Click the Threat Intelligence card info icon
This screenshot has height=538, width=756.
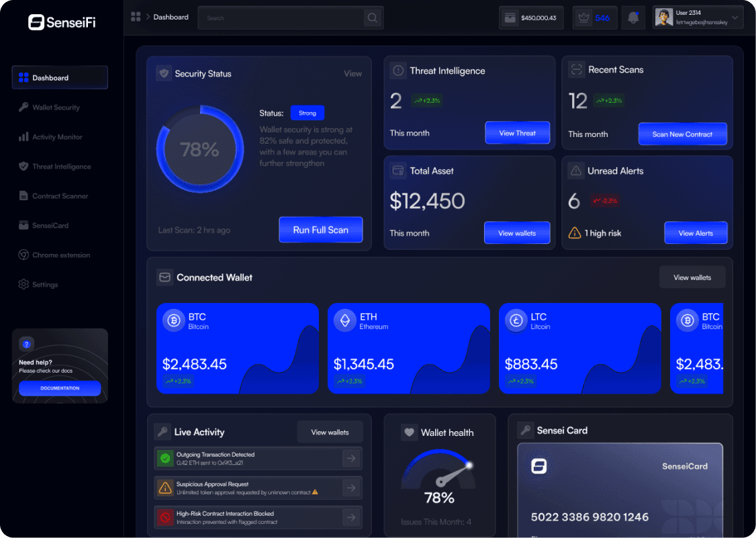coord(397,71)
